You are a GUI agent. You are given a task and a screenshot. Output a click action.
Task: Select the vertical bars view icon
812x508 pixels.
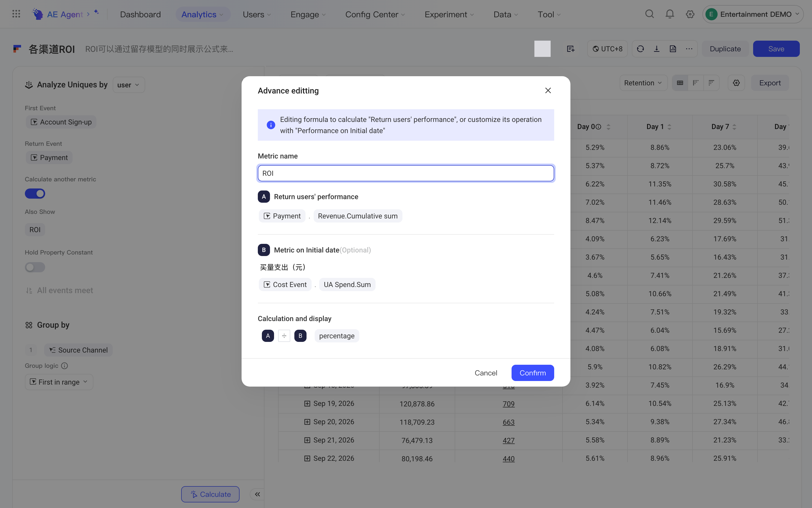[696, 83]
